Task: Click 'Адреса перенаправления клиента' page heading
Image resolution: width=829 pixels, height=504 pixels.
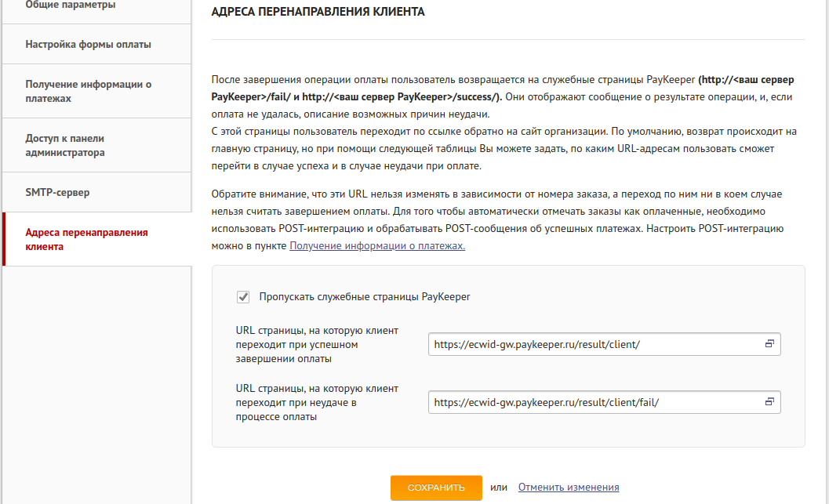Action: coord(318,13)
